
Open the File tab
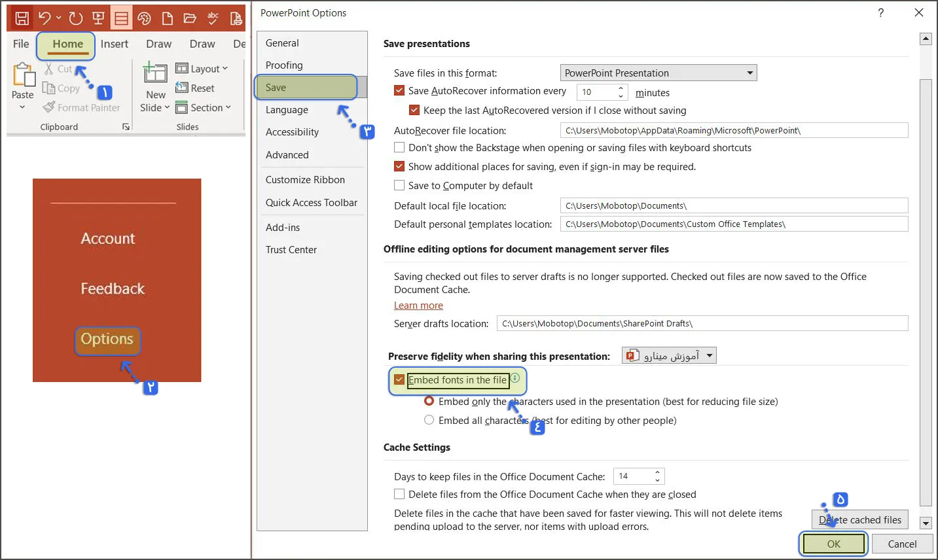[21, 44]
